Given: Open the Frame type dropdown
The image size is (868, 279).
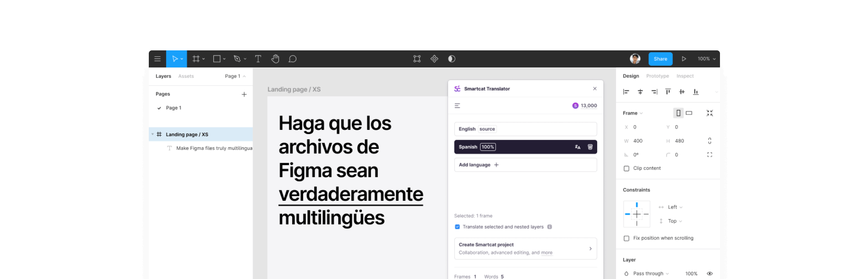Looking at the screenshot, I should [632, 113].
